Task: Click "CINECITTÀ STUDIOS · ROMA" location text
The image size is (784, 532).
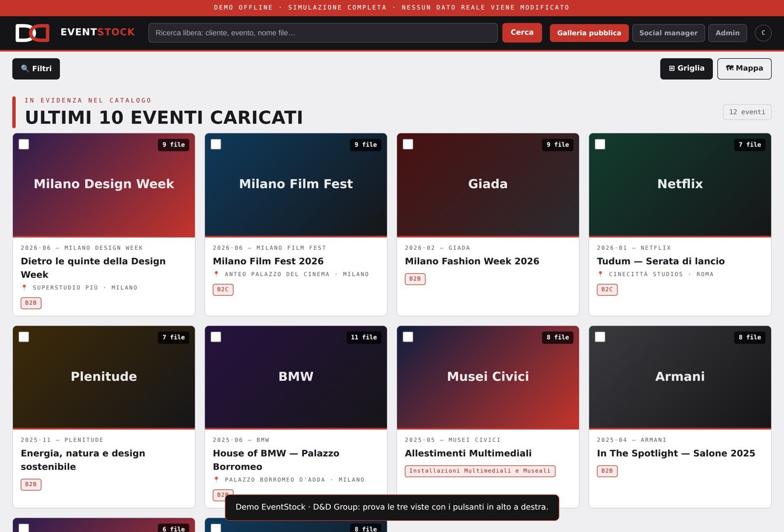Action: 661,274
